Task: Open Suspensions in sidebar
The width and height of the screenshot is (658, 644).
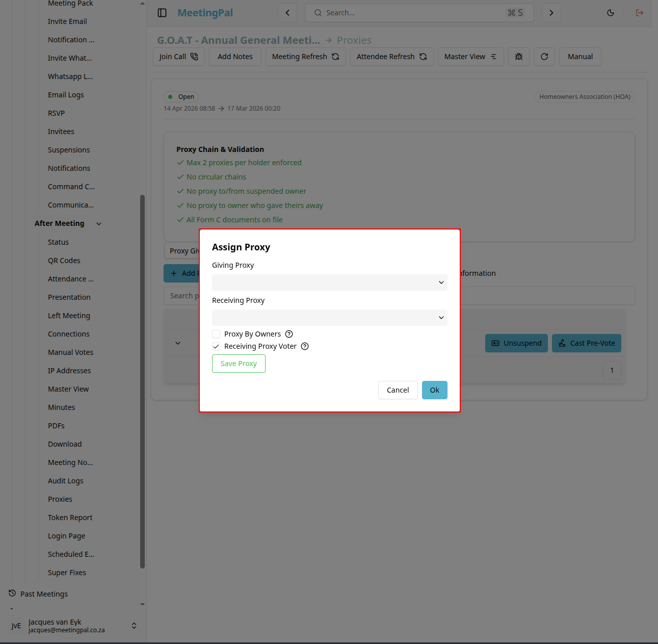Action: tap(69, 150)
